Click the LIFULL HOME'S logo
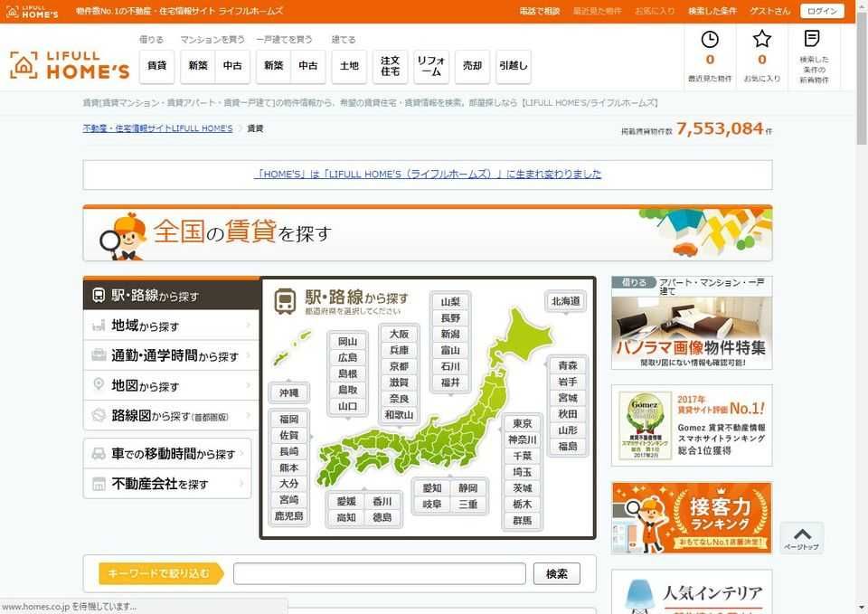 [x=70, y=64]
